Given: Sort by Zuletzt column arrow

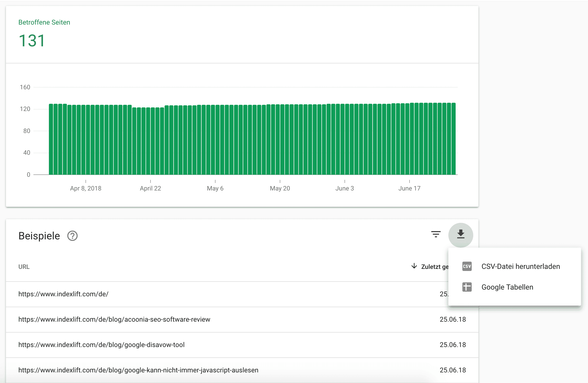Looking at the screenshot, I should 414,266.
